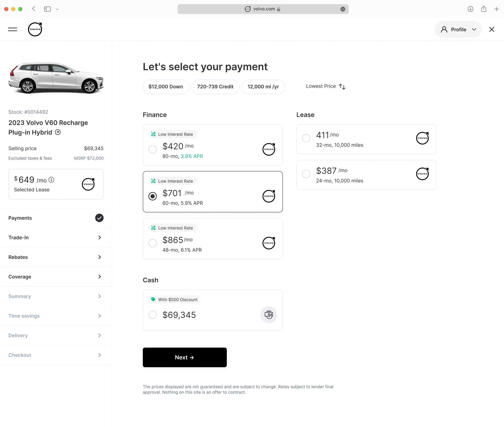The width and height of the screenshot is (504, 427).
Task: Open vehicle details arrow icon next to Plug-in Hybrid
Action: click(x=58, y=132)
